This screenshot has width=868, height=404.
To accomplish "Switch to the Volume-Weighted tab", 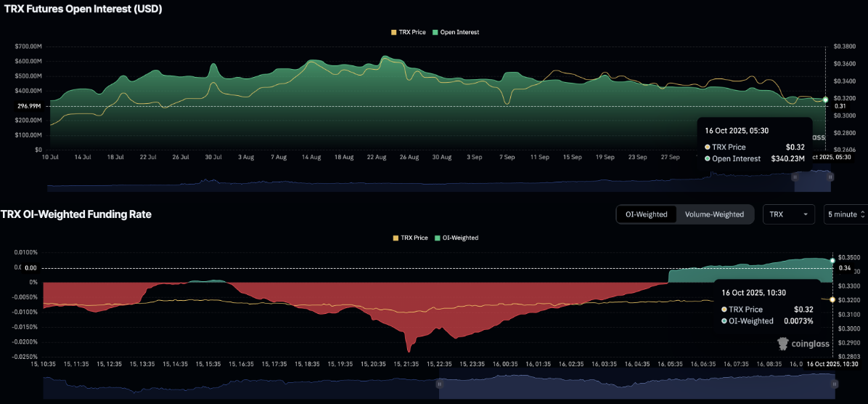I will click(714, 214).
